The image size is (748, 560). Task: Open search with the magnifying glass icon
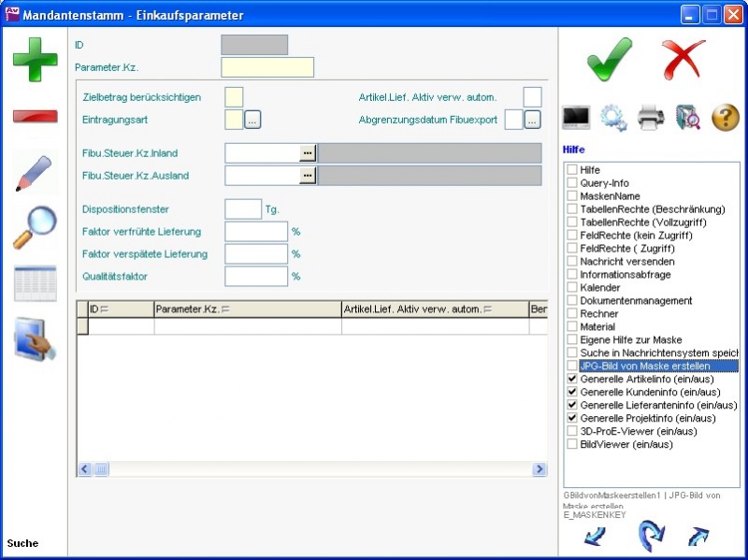pyautogui.click(x=35, y=228)
